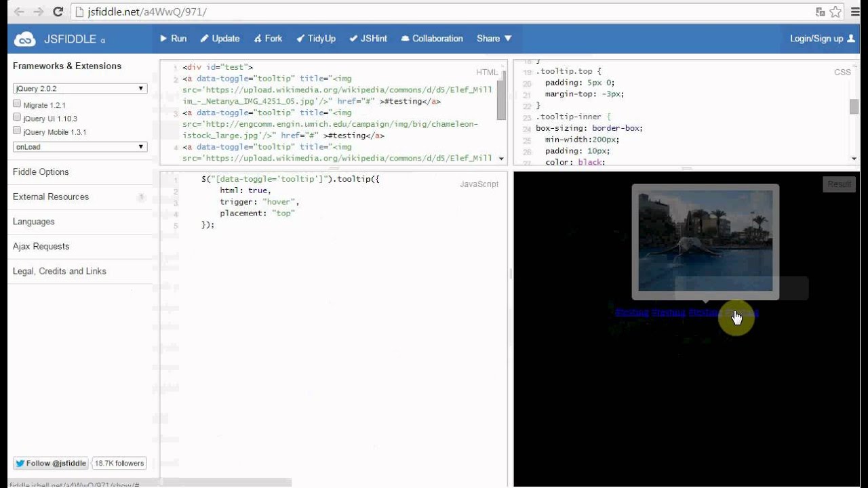868x488 pixels.
Task: Open the onLoad wrap dropdown
Action: 80,147
